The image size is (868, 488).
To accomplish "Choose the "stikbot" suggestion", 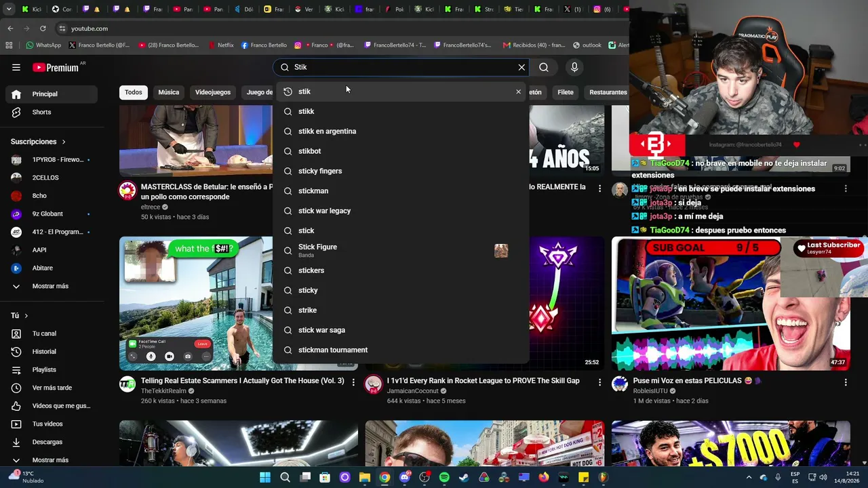I will [401, 151].
